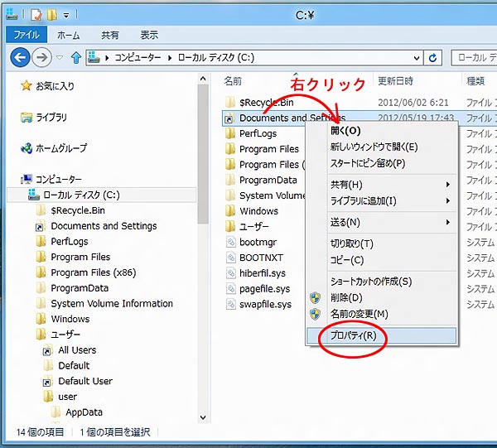Click the Refresh button beside address bar
This screenshot has height=448, width=497.
(x=432, y=58)
